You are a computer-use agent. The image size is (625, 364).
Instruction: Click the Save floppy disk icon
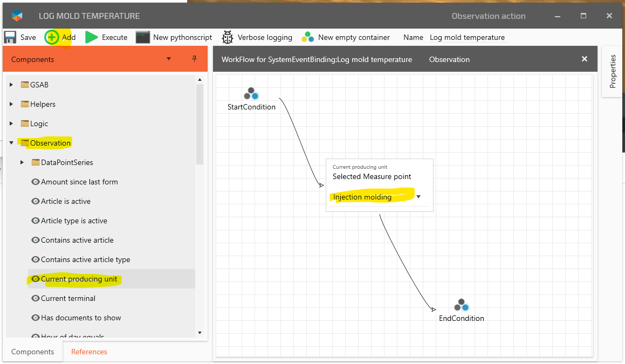(x=10, y=37)
